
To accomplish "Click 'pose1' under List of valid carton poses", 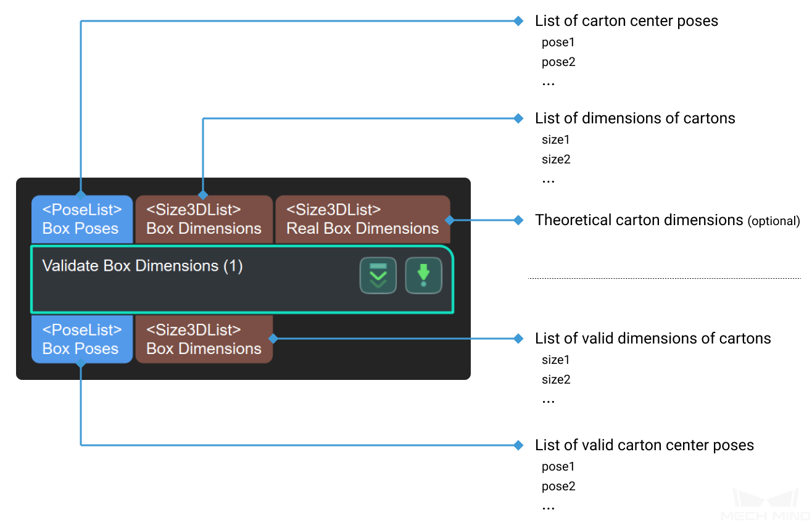I will click(x=558, y=467).
